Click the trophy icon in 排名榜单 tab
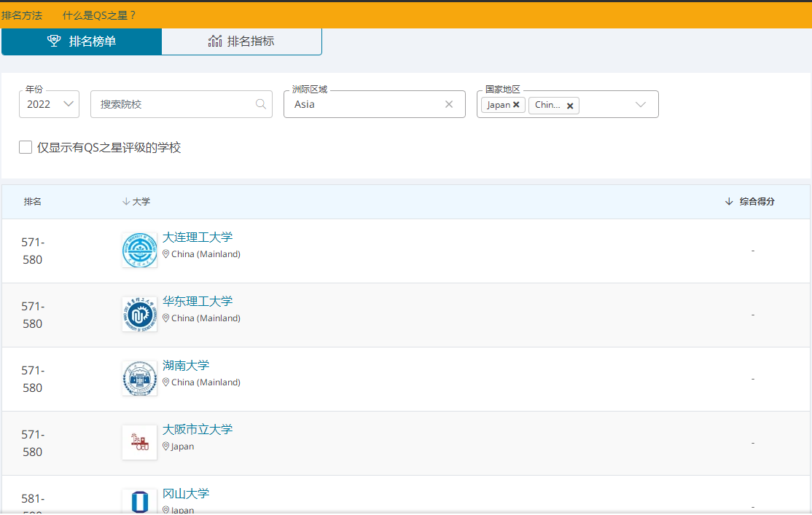 [x=54, y=41]
